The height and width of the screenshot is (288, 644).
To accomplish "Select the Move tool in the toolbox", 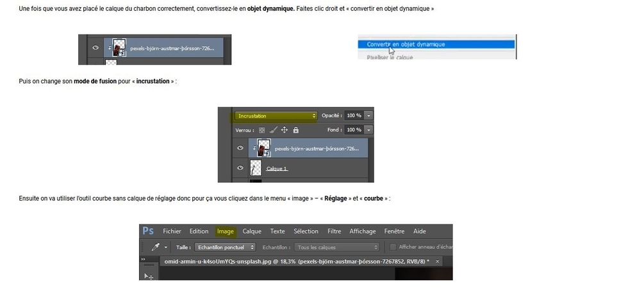I will coord(149,276).
